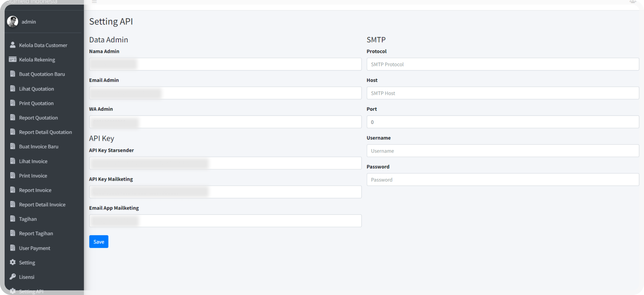
Task: Click into the SMTP Port field
Action: coord(503,122)
